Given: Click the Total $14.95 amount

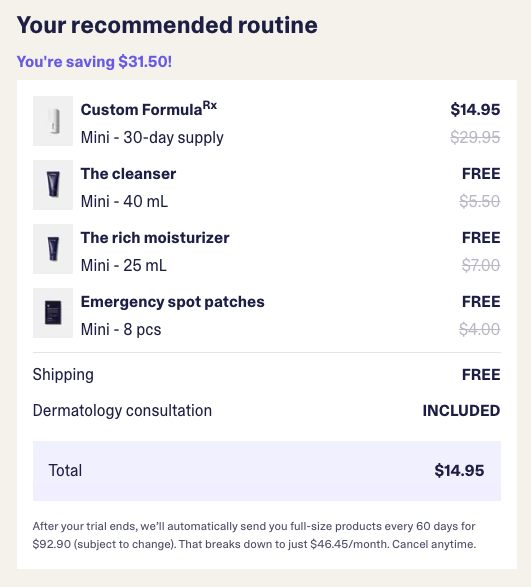Looking at the screenshot, I should pos(459,471).
